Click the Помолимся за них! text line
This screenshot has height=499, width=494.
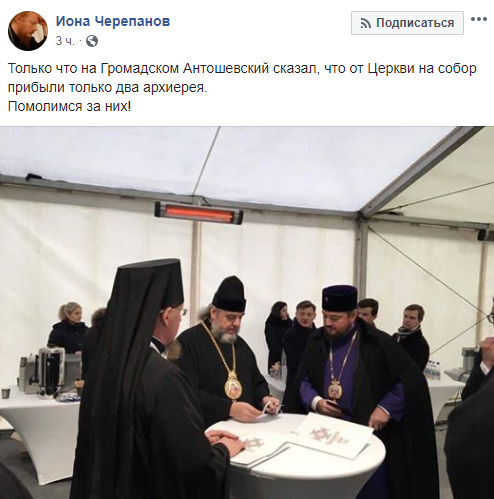(x=69, y=107)
